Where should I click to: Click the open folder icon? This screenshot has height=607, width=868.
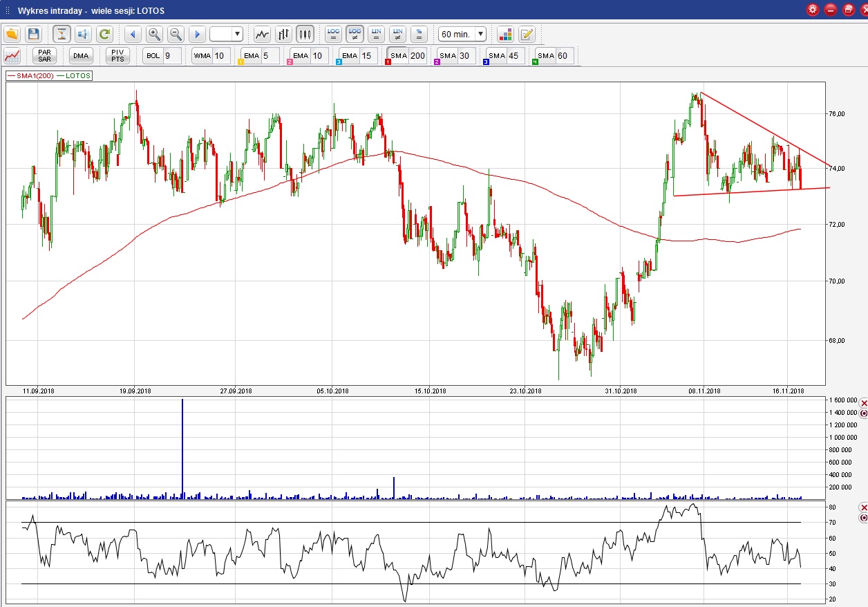tap(12, 34)
